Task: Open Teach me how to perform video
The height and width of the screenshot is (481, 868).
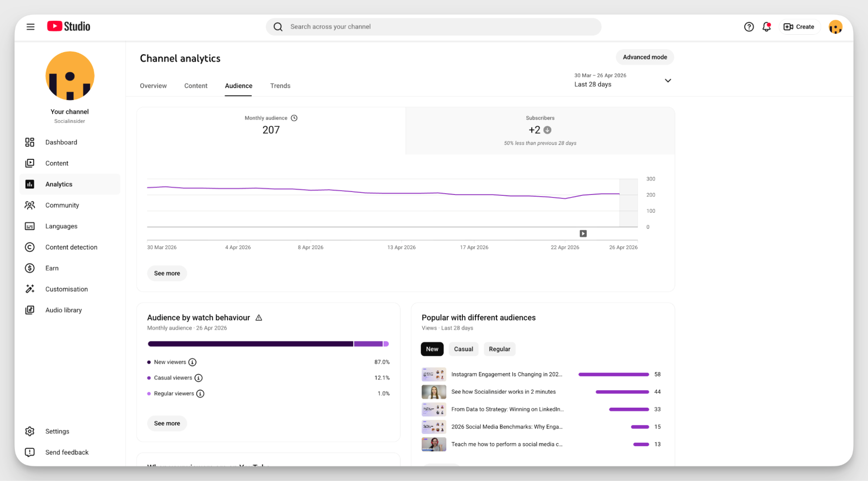Action: coord(507,445)
